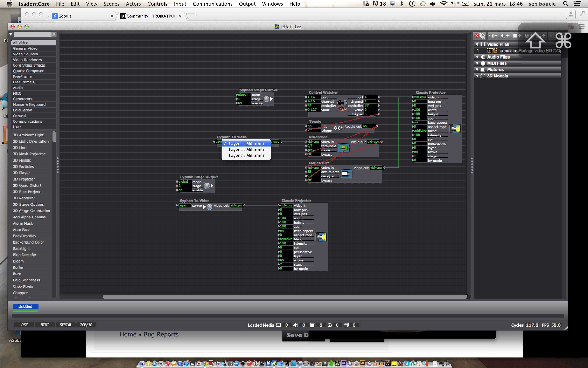Open the Actors menu
This screenshot has height=368, width=588.
click(133, 4)
